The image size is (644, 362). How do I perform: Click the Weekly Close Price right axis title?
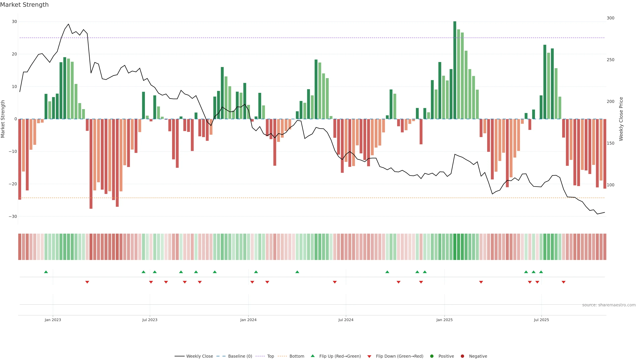[x=621, y=119]
